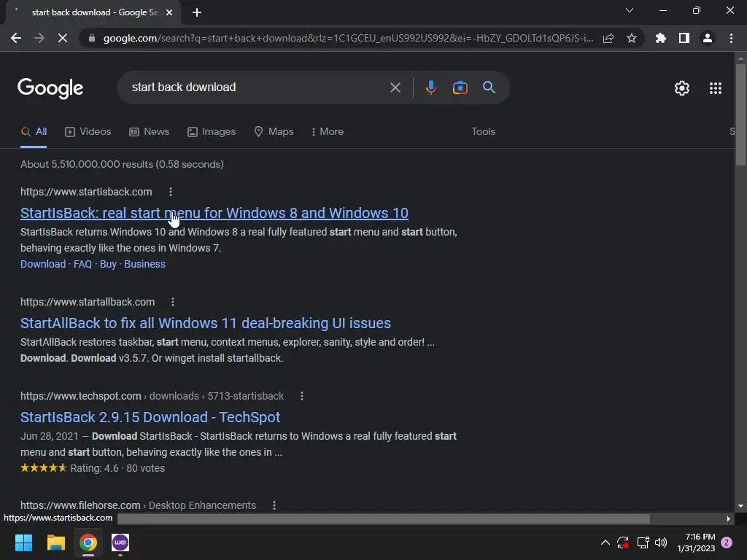Clear the Google search box text
The width and height of the screenshot is (747, 560).
point(395,87)
